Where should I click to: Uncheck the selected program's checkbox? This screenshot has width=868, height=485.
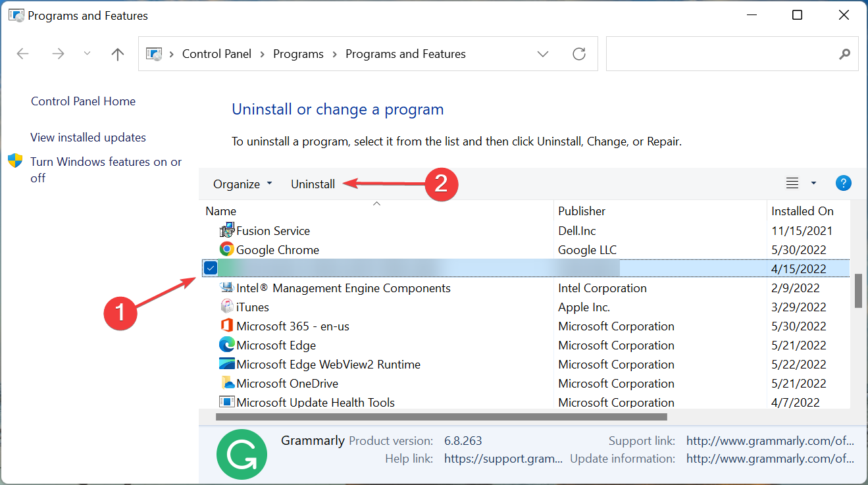(211, 268)
